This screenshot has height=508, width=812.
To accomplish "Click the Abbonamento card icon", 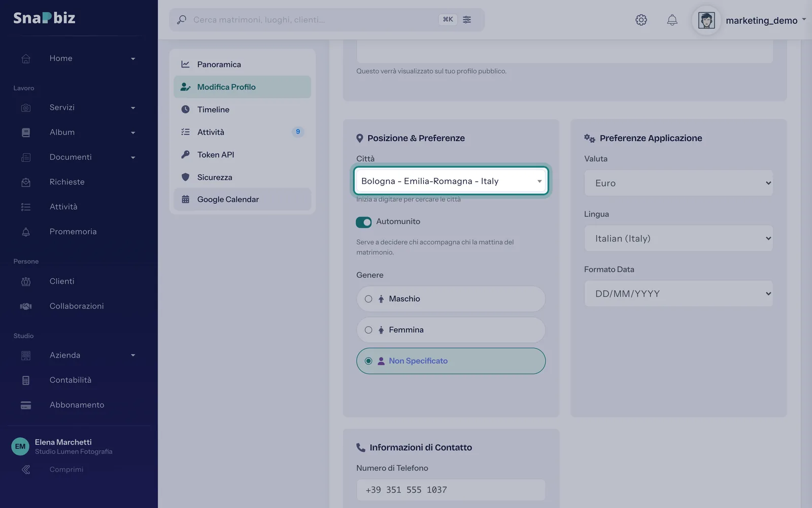I will tap(26, 405).
